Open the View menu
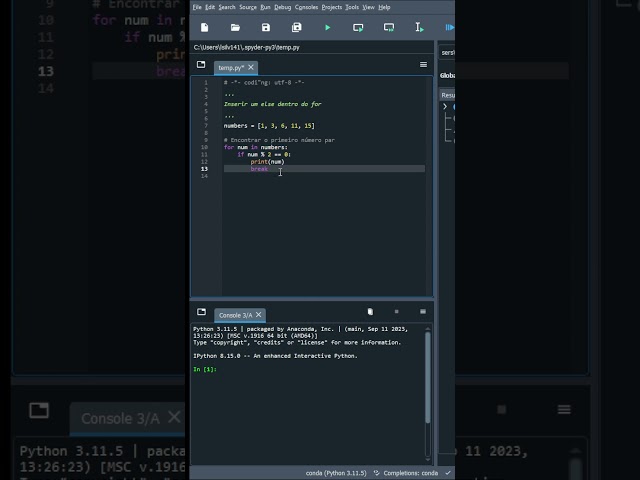The height and width of the screenshot is (480, 640). 368,7
